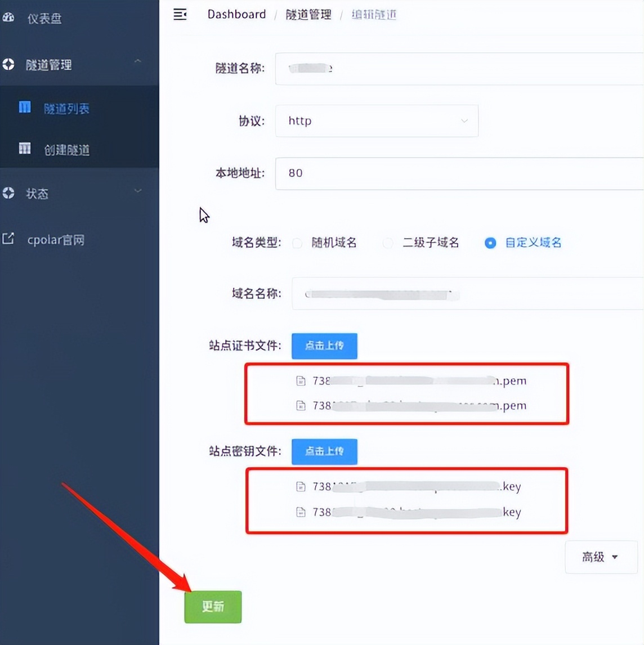Click the file icon beside the first .pem certificate
The image size is (644, 645).
(301, 380)
